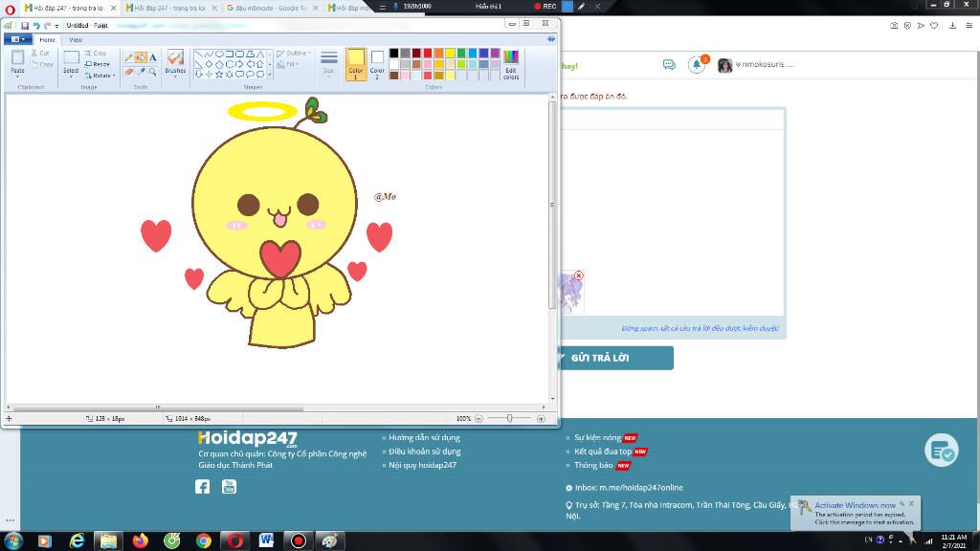Remove attached image with red X icon
This screenshot has width=980, height=551.
point(579,275)
